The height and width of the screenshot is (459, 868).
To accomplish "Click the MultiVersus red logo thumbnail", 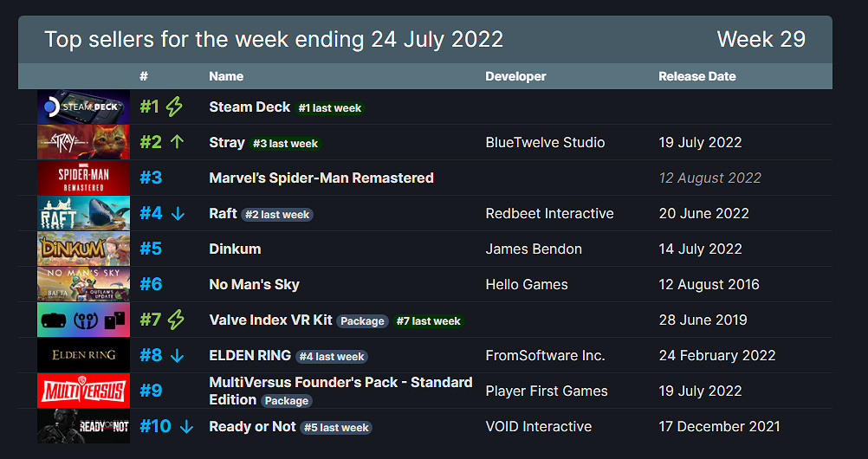I will [x=83, y=391].
